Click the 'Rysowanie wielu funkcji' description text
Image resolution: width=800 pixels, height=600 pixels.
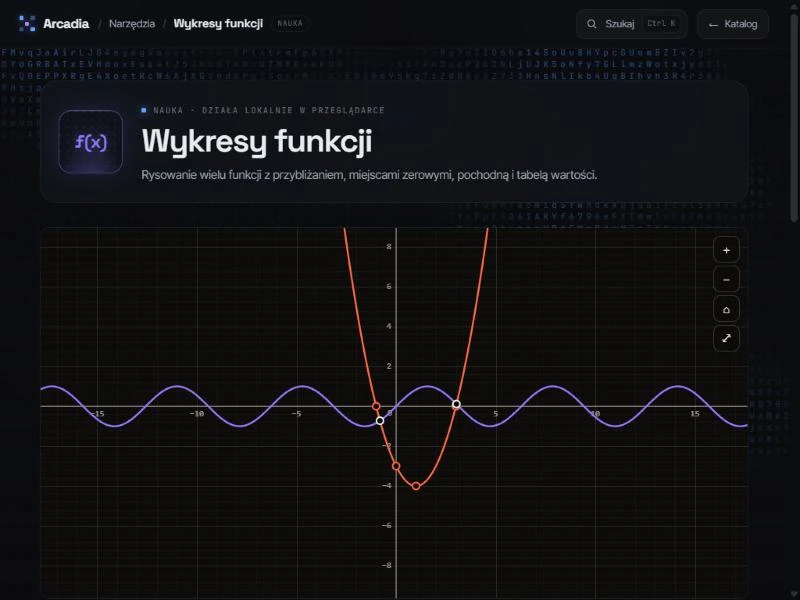[369, 175]
